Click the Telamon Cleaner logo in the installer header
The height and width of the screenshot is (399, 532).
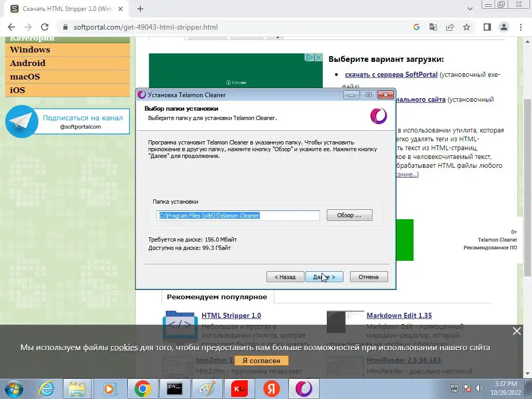(x=378, y=116)
